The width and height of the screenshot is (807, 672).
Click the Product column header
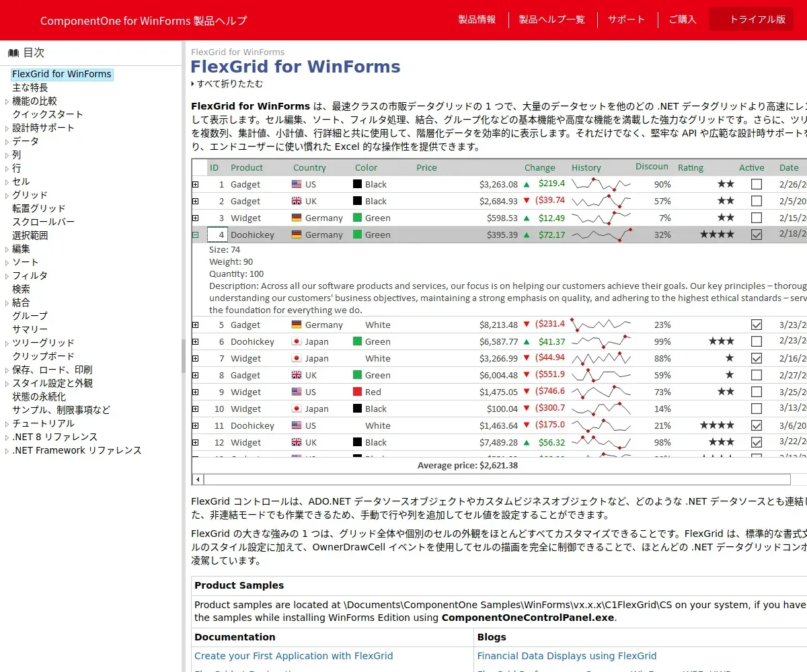tap(247, 168)
